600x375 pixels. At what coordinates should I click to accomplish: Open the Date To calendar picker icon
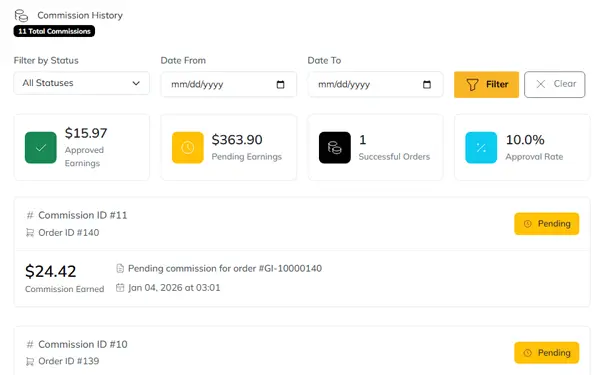coord(427,84)
